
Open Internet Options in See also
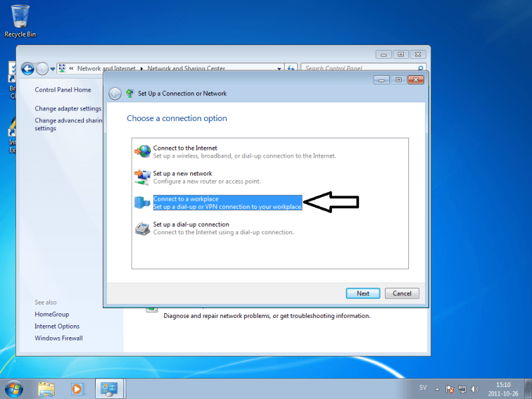[x=57, y=326]
